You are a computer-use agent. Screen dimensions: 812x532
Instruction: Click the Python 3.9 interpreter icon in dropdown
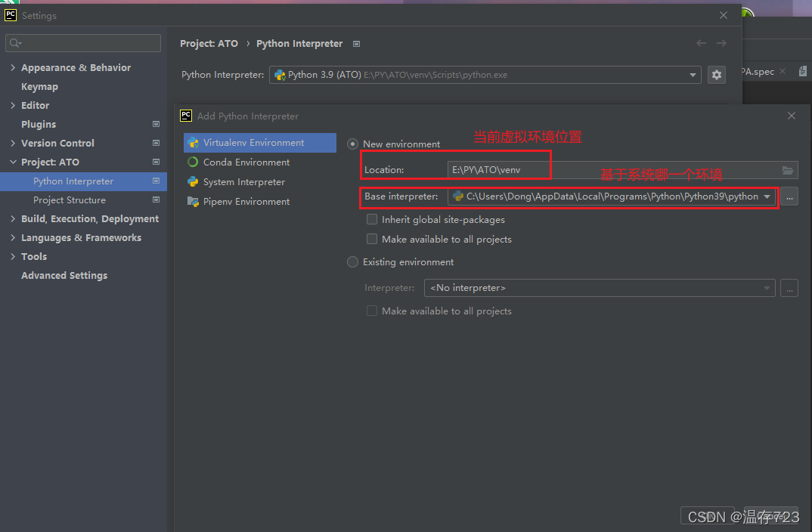(280, 75)
